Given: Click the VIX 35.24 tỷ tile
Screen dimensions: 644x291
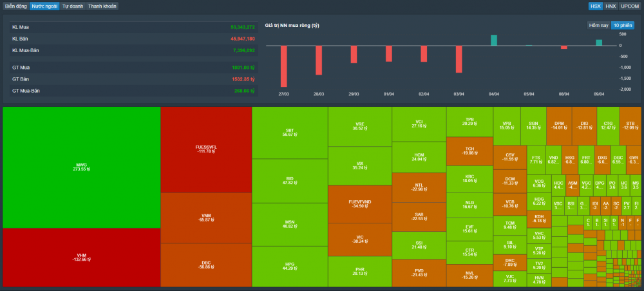Looking at the screenshot, I should point(360,166).
